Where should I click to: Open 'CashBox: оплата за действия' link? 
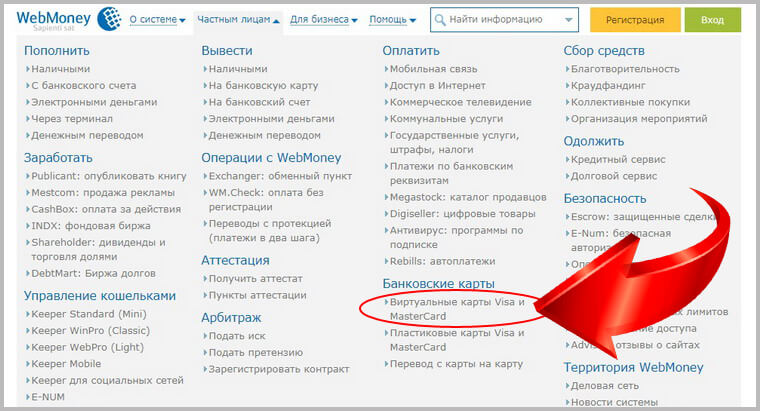[x=106, y=209]
